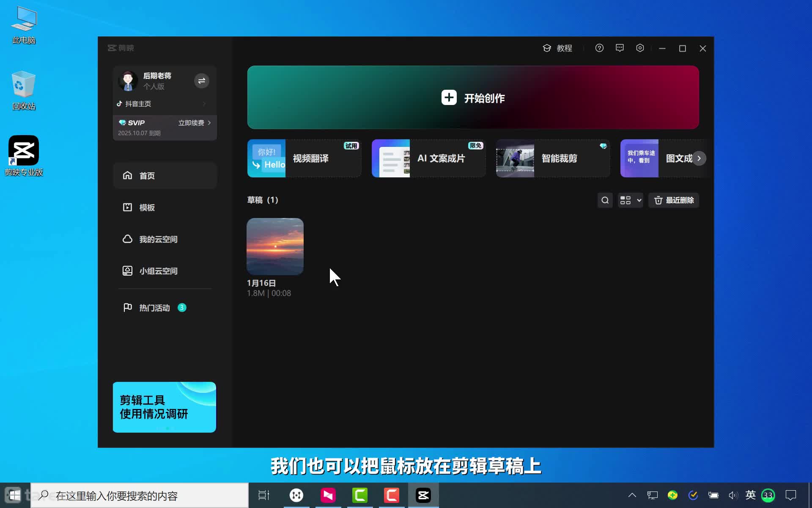Click the 后期老蒋 user avatar
812x508 pixels.
(x=128, y=80)
